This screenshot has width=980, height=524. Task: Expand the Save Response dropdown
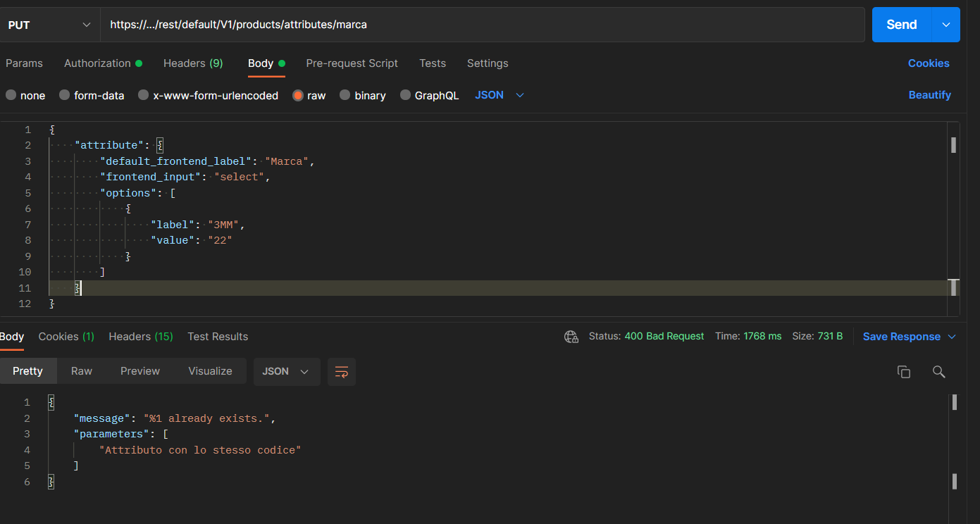coord(952,337)
